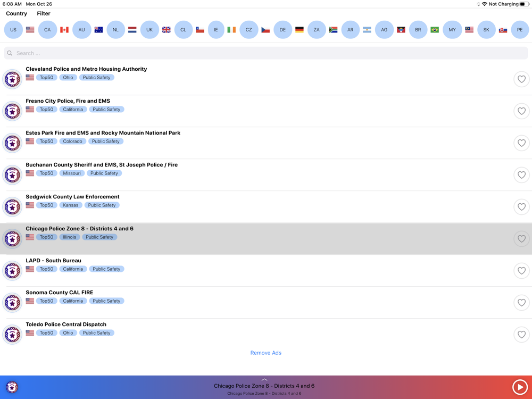
Task: Tap the badge icon for Sedgwick County
Action: pyautogui.click(x=12, y=206)
